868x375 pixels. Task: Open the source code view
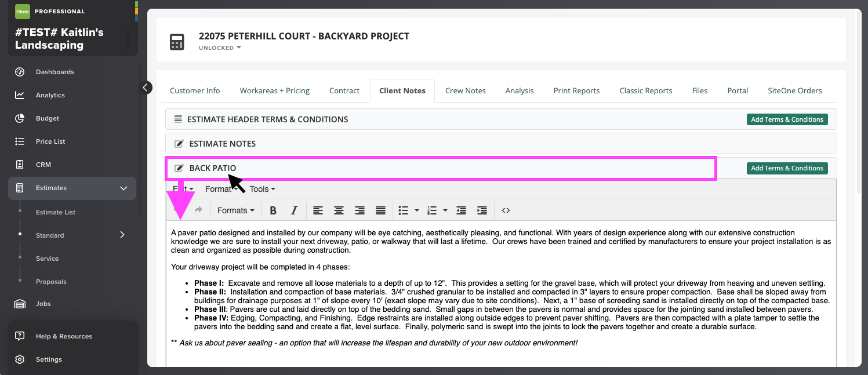506,210
